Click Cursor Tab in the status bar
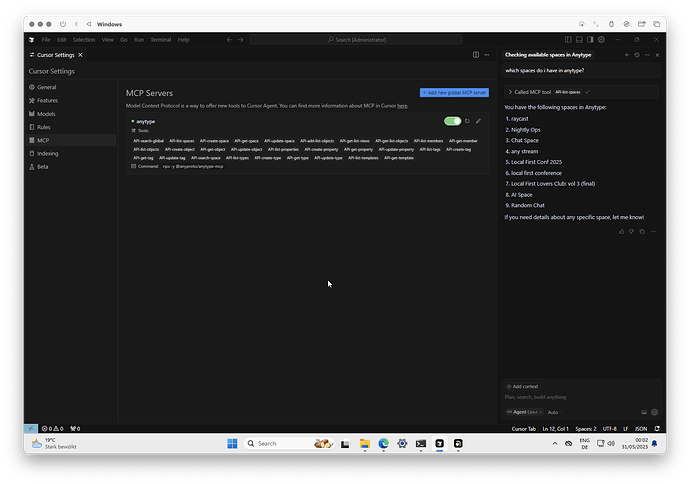Screen dimensions: 690x484 (524, 429)
